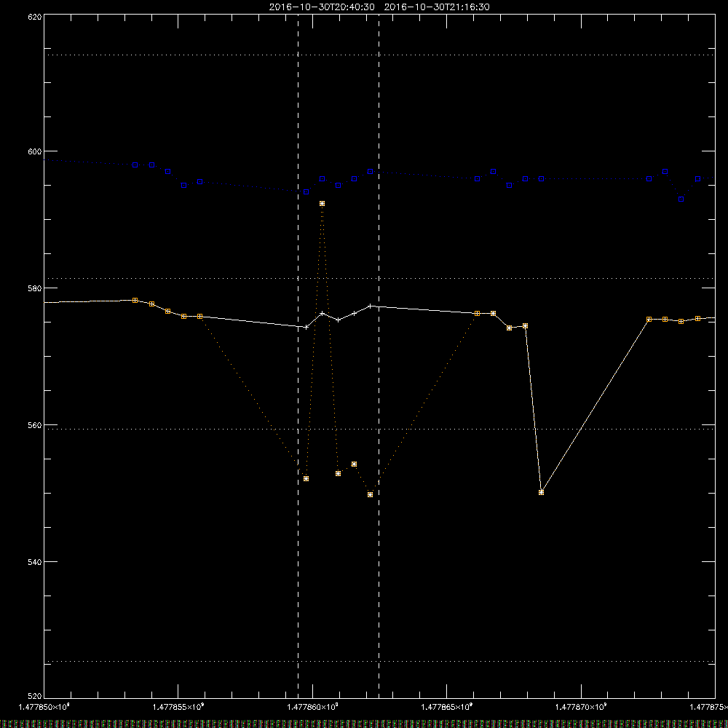Viewport: 728px width, 728px height.
Task: Click the x-axis label 1.477850×10⁹
Action: pyautogui.click(x=44, y=707)
